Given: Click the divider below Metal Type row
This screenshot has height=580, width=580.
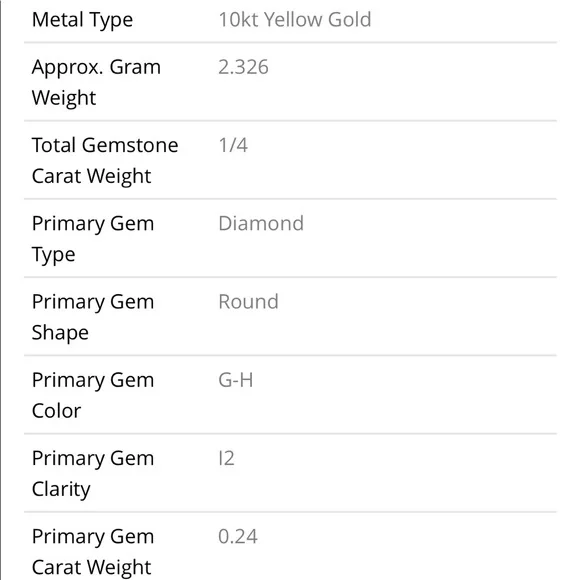Looking at the screenshot, I should 290,43.
